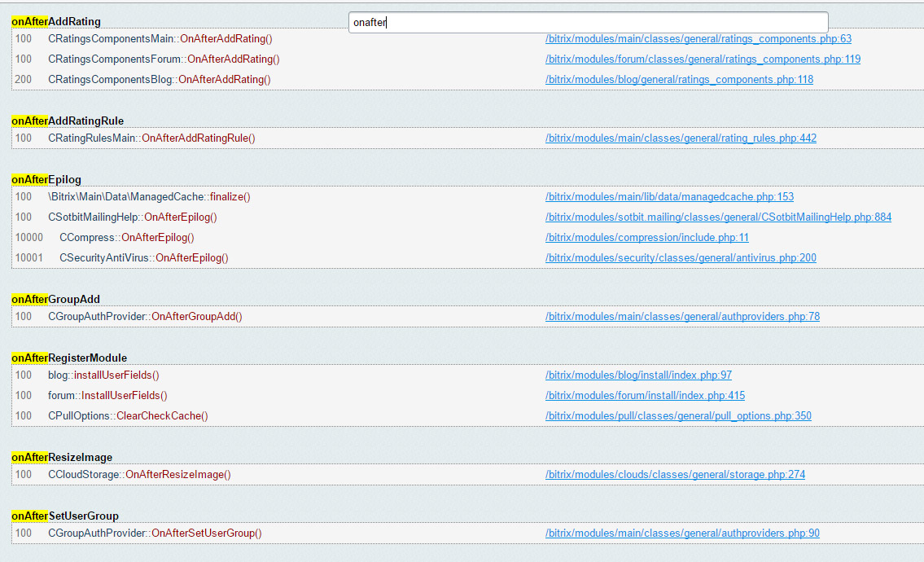Open authproviders.php:90 file link

pos(682,533)
